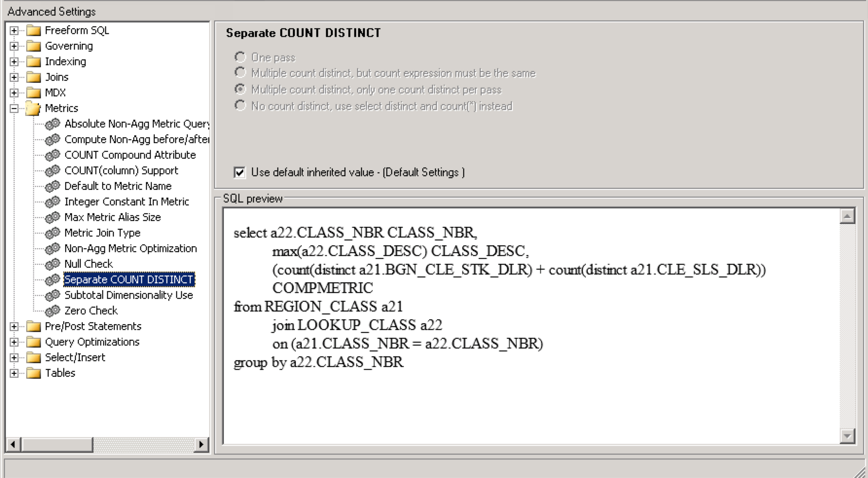868x478 pixels.
Task: Click the open Metrics folder icon
Action: [x=33, y=108]
